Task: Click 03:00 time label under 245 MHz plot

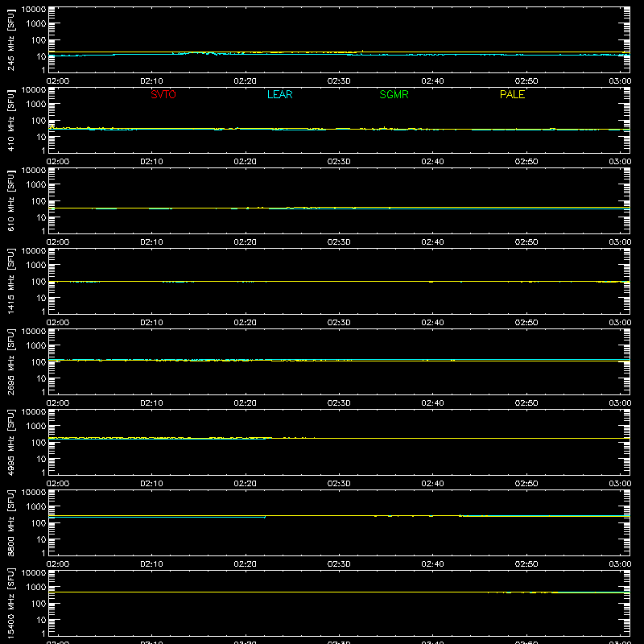Action: 620,81
